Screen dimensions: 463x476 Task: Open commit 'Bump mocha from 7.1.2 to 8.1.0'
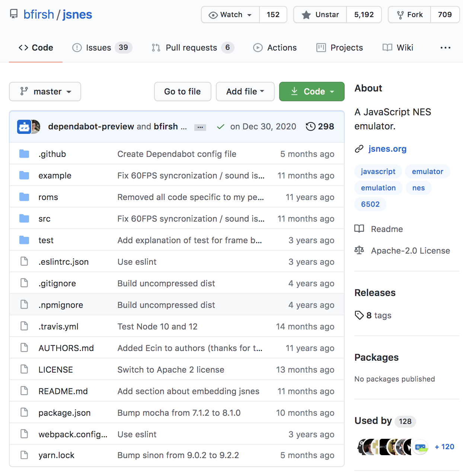pyautogui.click(x=179, y=413)
